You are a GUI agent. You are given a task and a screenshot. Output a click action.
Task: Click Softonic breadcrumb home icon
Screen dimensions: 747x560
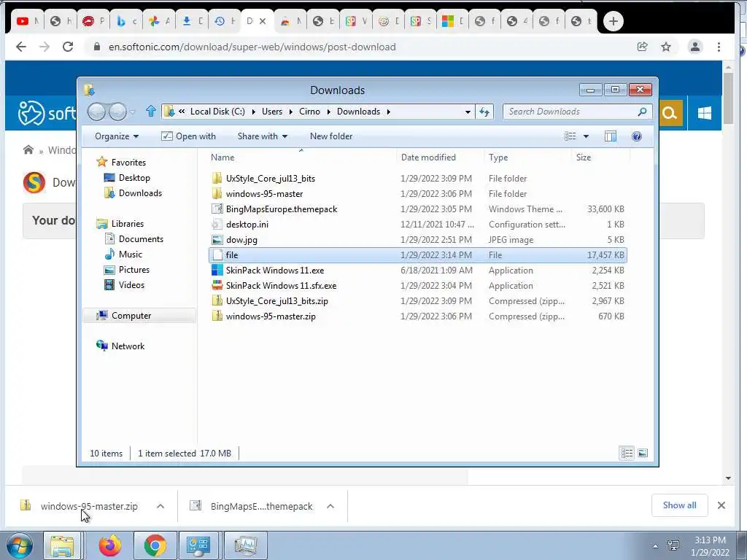[x=28, y=150]
